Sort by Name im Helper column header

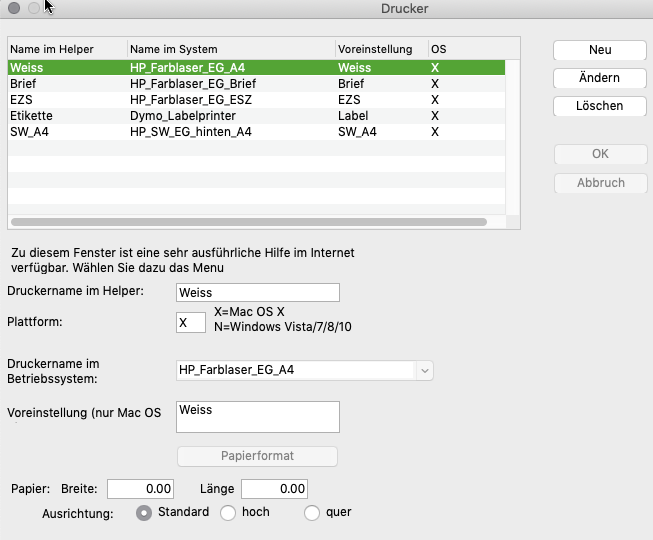pos(67,49)
